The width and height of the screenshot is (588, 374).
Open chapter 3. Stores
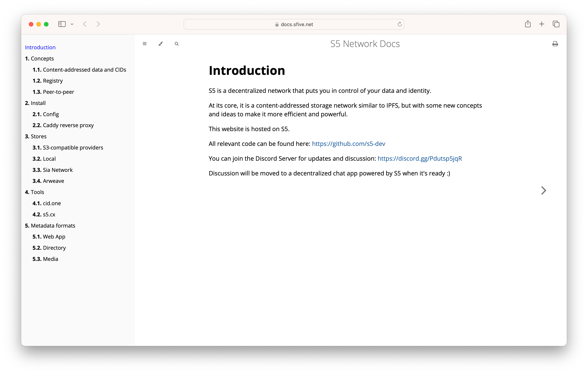coord(36,136)
